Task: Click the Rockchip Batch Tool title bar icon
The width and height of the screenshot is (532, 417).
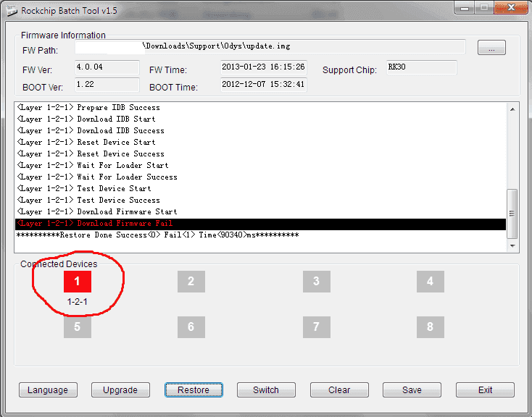Action: [x=12, y=11]
